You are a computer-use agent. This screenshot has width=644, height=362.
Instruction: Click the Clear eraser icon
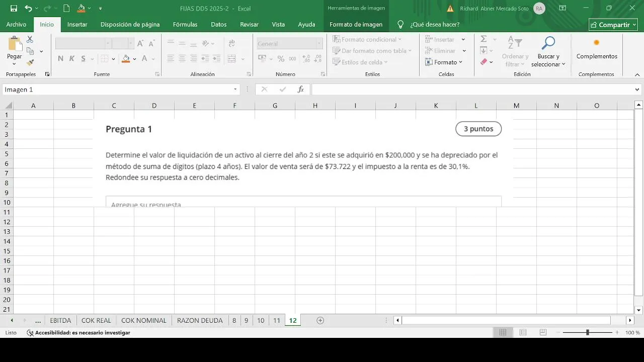pos(484,62)
